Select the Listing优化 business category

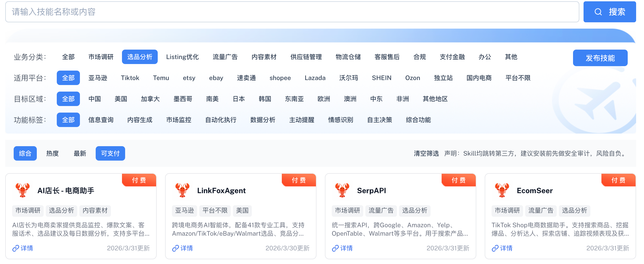182,57
